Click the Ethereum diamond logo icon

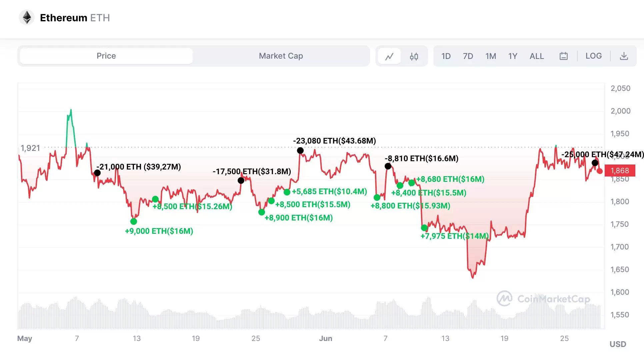pos(27,17)
